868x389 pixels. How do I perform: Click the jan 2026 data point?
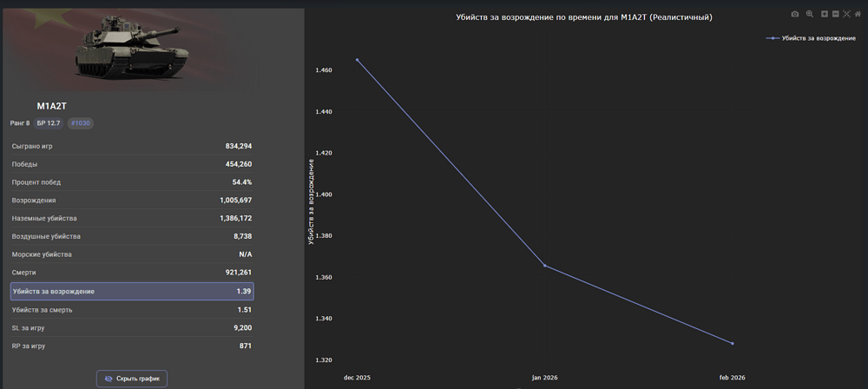pos(544,266)
